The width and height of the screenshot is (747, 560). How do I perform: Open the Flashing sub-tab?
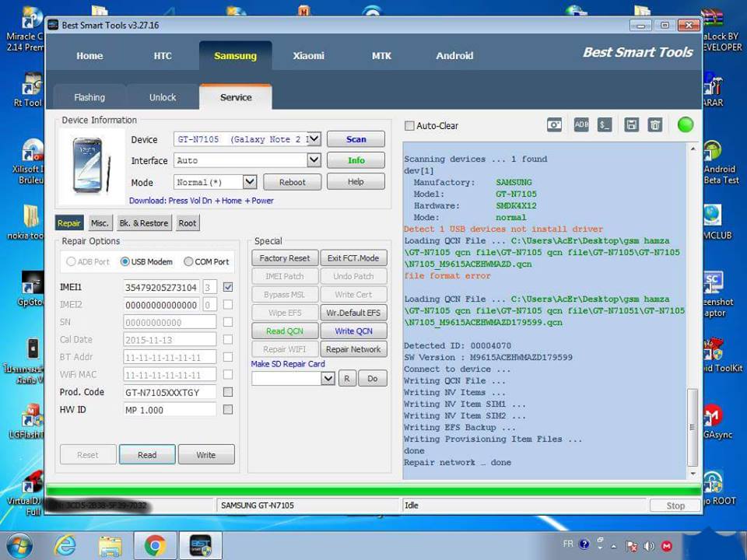[89, 97]
